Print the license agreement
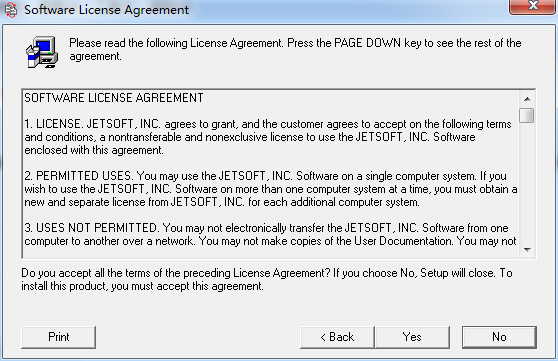Image resolution: width=558 pixels, height=361 pixels. [x=58, y=337]
